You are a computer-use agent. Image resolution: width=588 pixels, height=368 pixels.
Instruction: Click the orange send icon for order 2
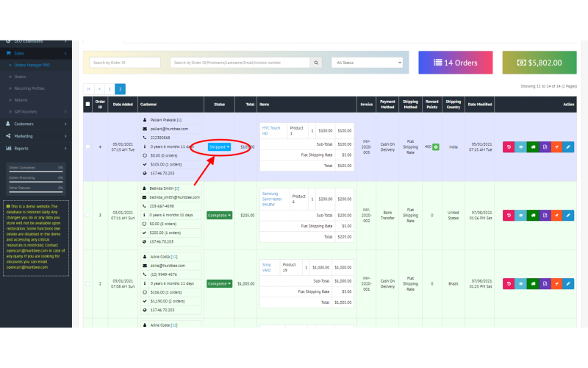click(x=556, y=283)
